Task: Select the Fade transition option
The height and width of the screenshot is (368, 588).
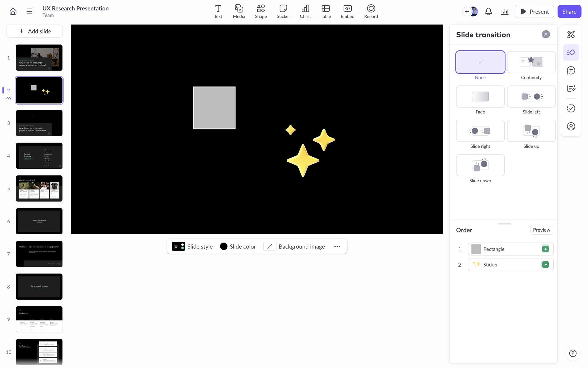Action: [x=480, y=97]
